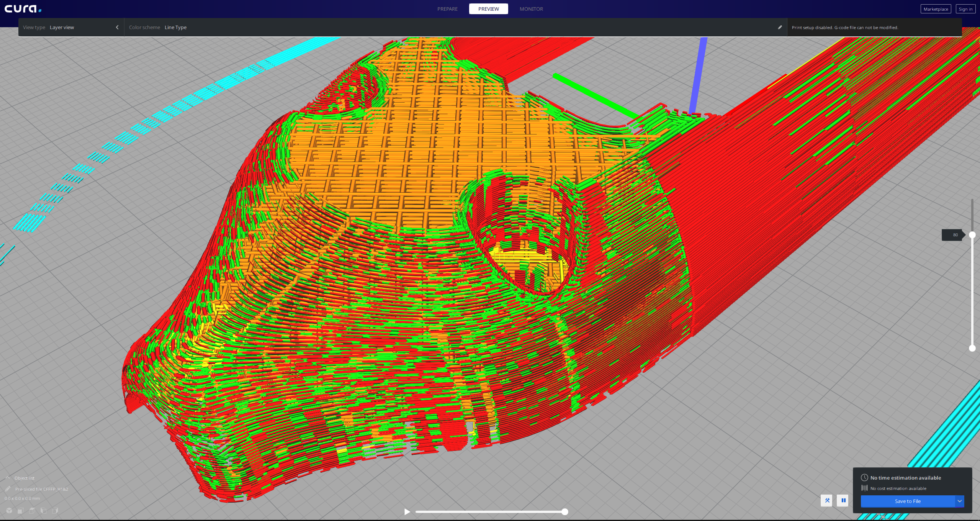Switch to right side view cube icon
The width and height of the screenshot is (980, 521).
[x=55, y=510]
